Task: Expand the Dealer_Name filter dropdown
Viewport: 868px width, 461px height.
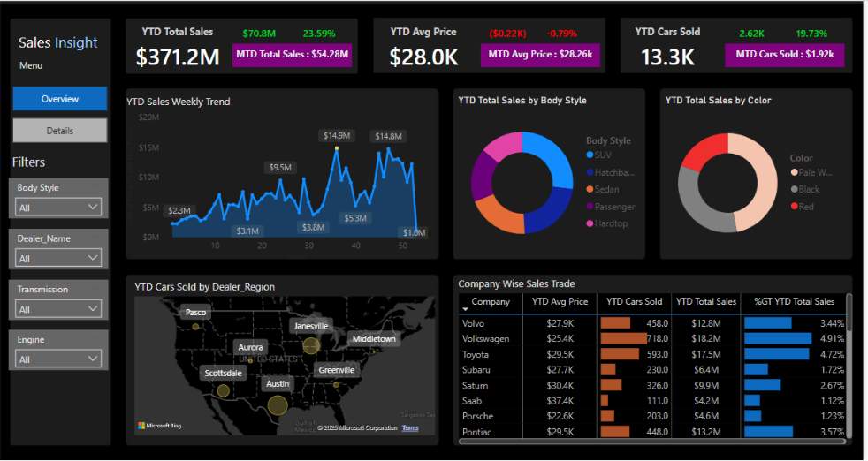Action: pos(58,259)
